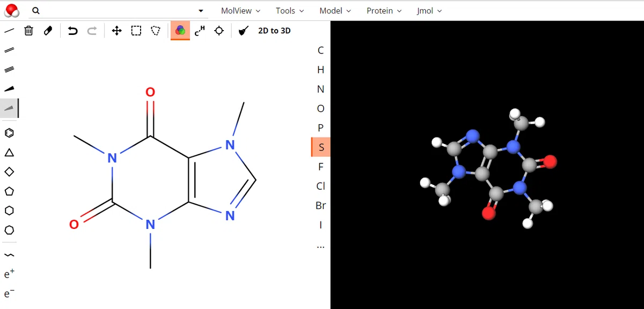Image resolution: width=644 pixels, height=309 pixels.
Task: Add a cyclohexane ring
Action: (9, 211)
